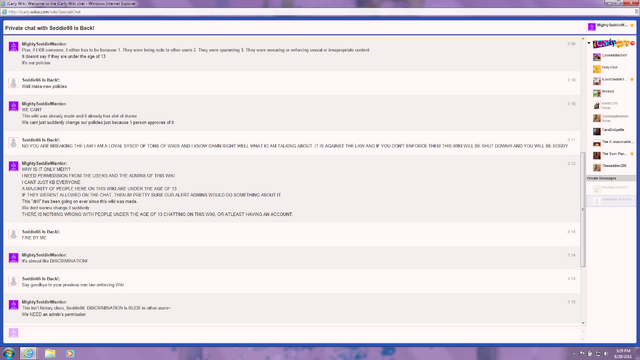The image size is (640, 360).
Task: Click the star beside The Sam Puc...
Action: [x=632, y=154]
